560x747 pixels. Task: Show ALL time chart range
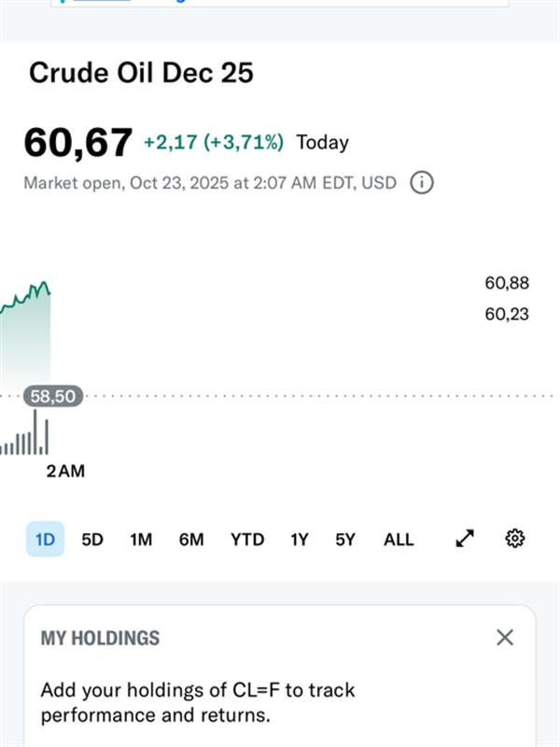click(x=399, y=540)
